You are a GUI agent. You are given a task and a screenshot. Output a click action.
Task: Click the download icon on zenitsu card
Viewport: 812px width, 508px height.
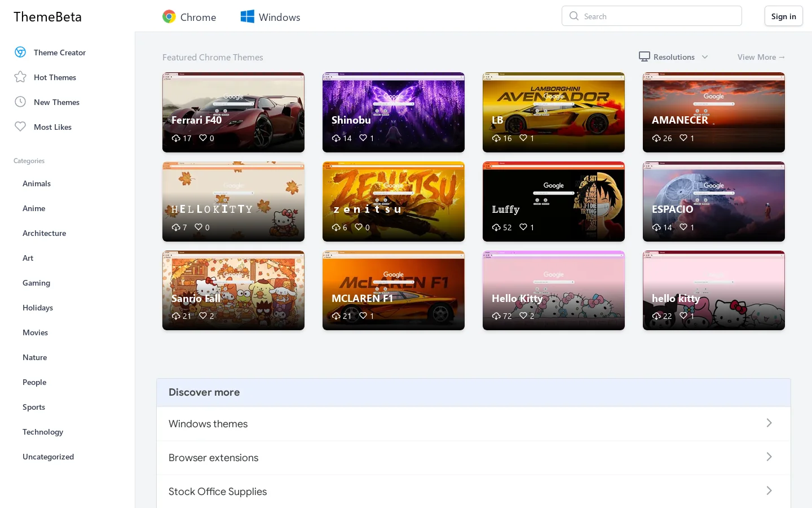click(x=336, y=227)
